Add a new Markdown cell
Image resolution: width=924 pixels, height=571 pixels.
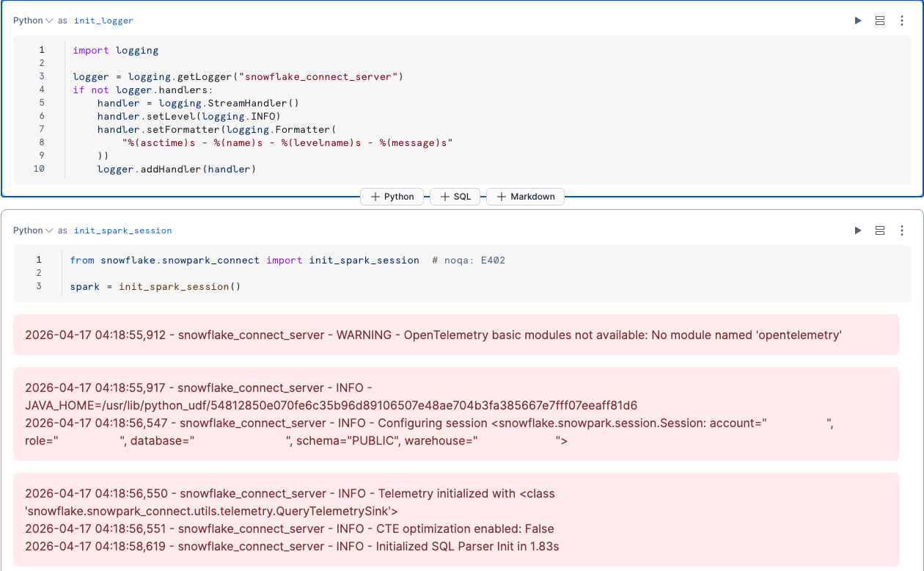[x=525, y=197]
